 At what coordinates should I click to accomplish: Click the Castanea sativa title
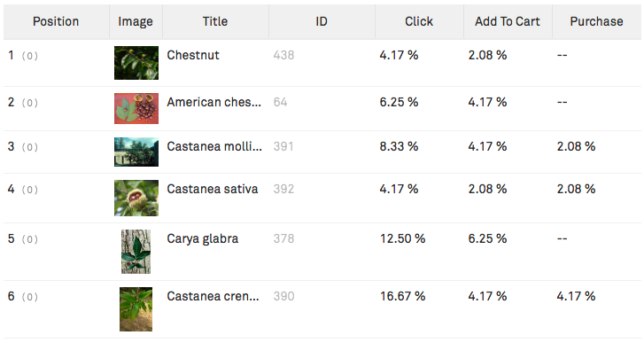click(213, 189)
